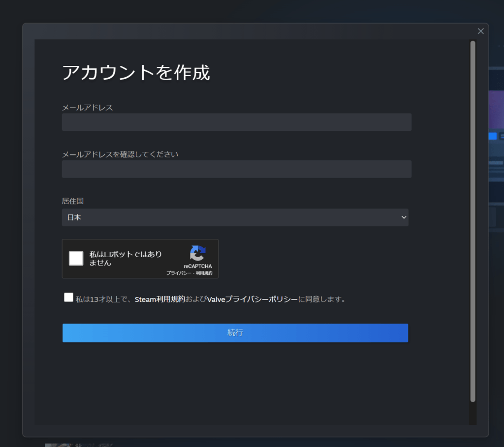Screen dimensions: 504x447
Task: Click the メールアドレス input field
Action: point(237,122)
